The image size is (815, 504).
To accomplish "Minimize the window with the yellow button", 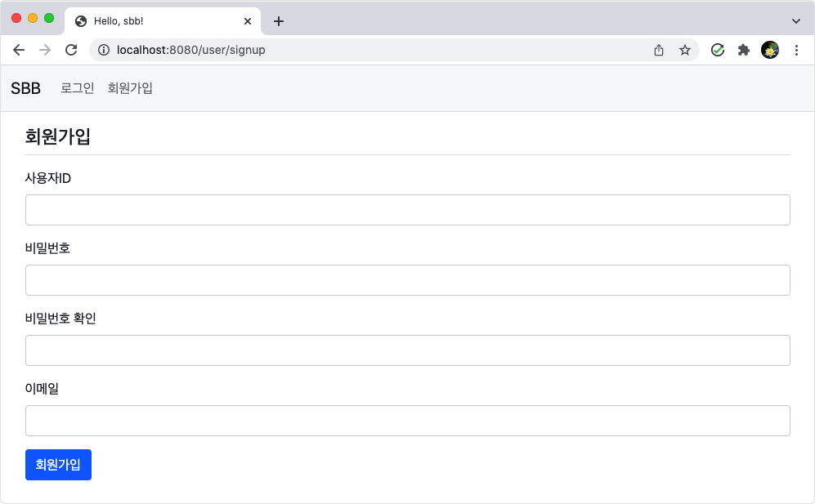I will tap(33, 18).
